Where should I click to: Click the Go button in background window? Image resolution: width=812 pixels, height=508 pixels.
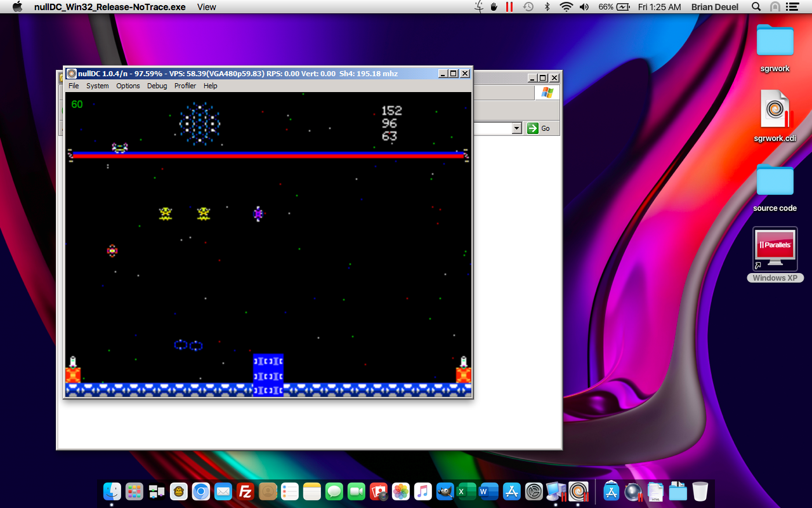point(539,128)
